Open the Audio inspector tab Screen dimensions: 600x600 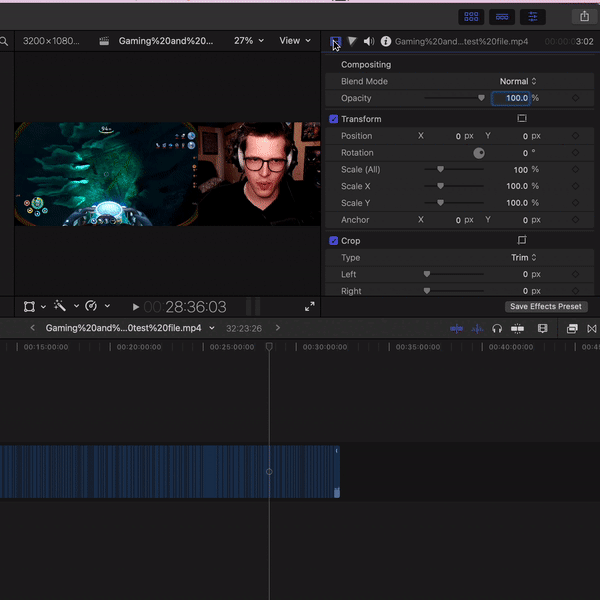[369, 41]
